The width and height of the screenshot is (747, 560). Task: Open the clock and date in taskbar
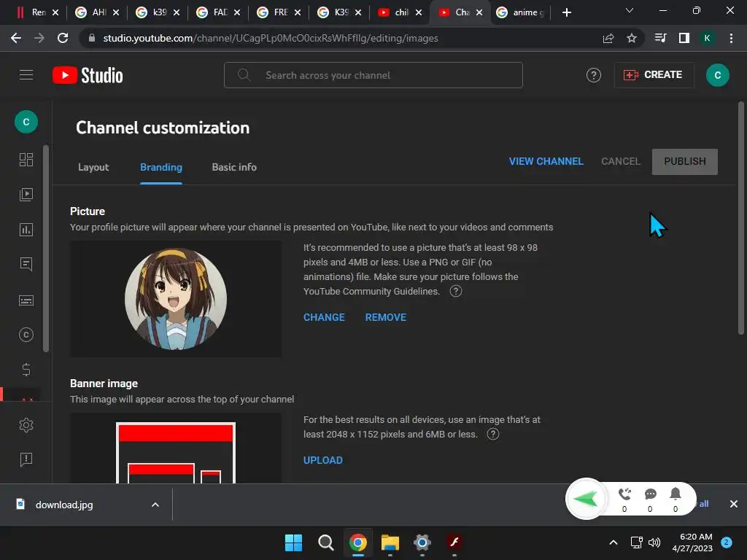pos(692,542)
